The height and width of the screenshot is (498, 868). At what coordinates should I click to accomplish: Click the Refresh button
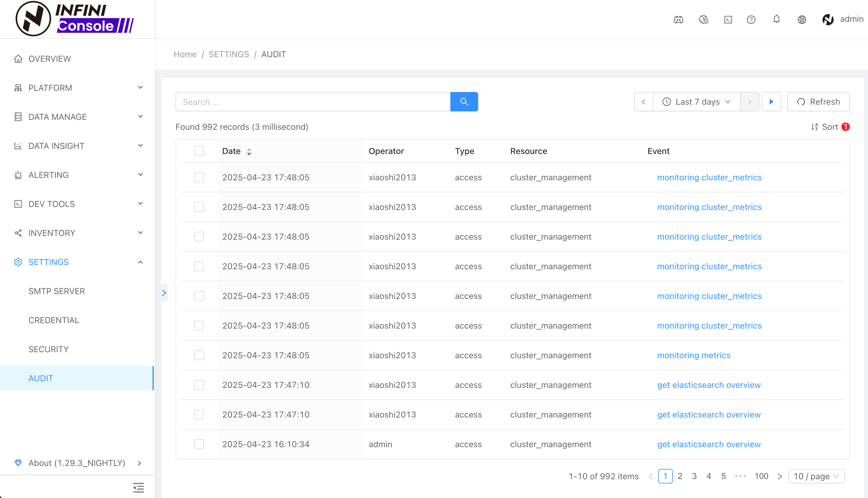818,102
